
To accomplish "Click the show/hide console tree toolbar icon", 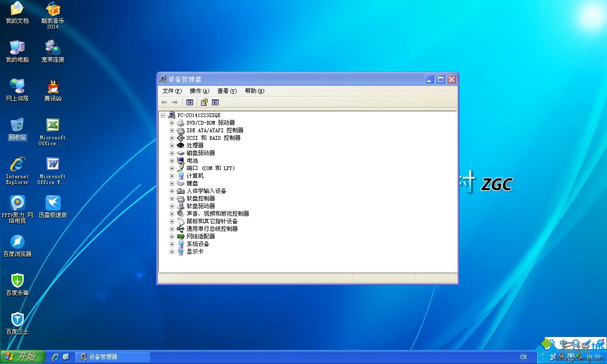I will point(190,102).
